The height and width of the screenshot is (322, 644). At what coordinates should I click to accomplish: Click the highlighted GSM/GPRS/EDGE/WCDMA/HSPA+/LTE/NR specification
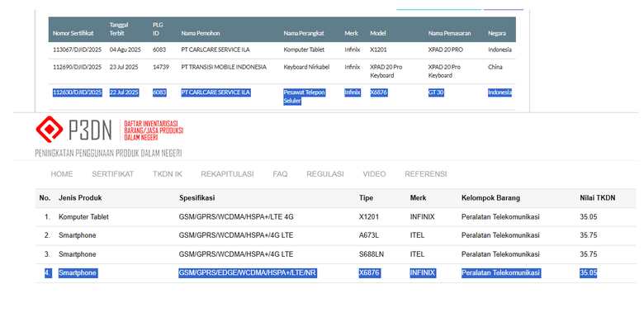click(x=248, y=273)
